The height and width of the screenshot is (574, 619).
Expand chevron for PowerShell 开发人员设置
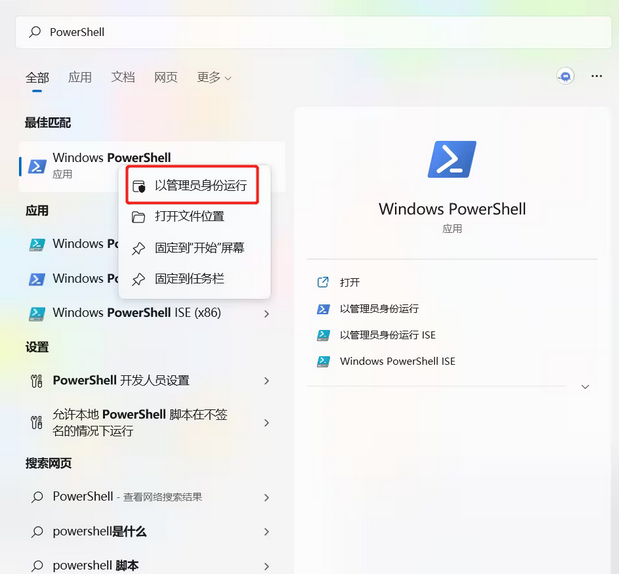tap(267, 381)
